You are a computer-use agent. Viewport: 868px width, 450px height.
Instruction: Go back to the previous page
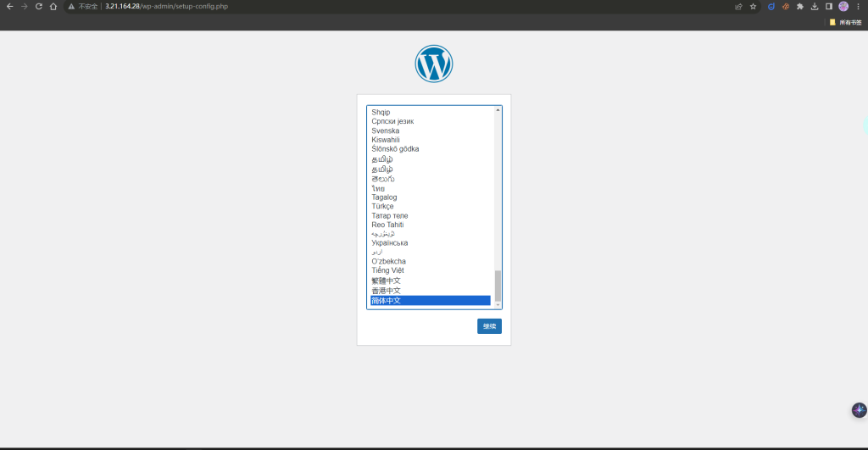click(9, 7)
